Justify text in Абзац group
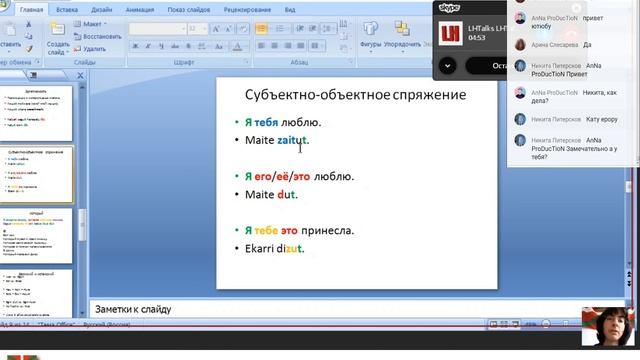640x360 pixels. [x=301, y=46]
